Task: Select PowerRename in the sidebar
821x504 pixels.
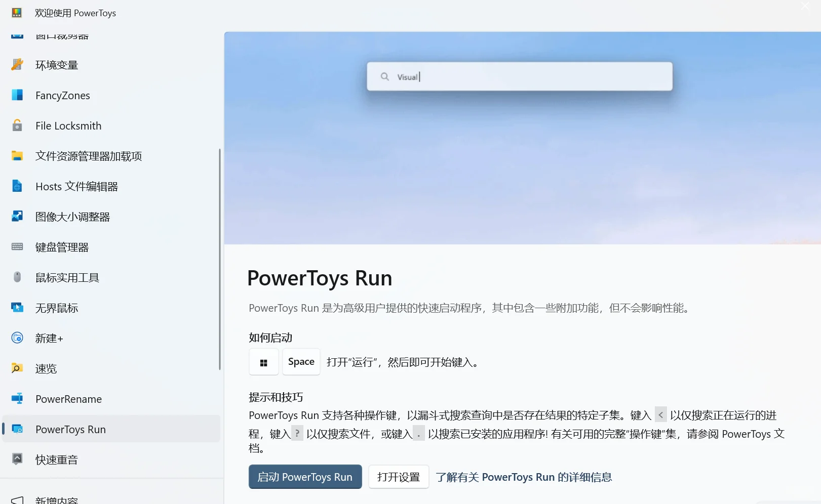Action: click(68, 399)
